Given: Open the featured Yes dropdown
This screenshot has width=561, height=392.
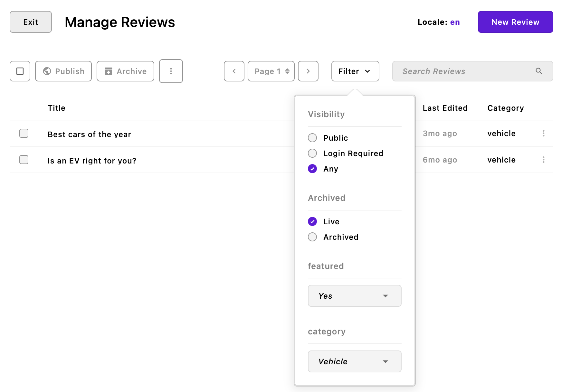Looking at the screenshot, I should click(x=354, y=296).
